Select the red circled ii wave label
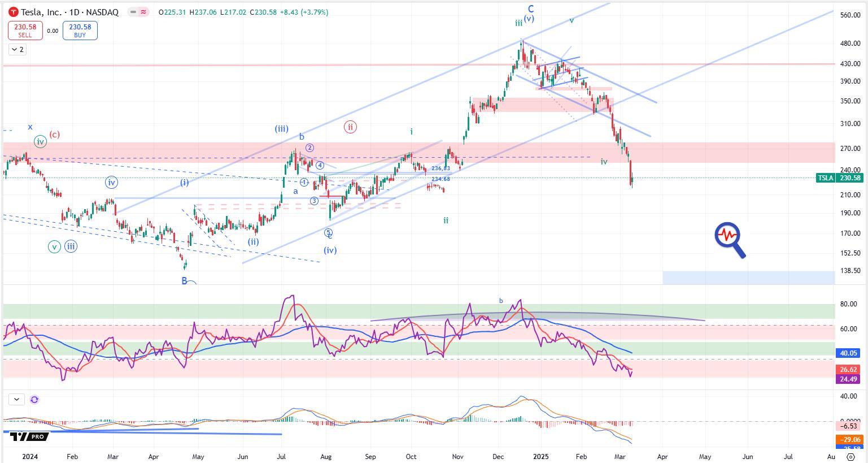 pyautogui.click(x=350, y=127)
